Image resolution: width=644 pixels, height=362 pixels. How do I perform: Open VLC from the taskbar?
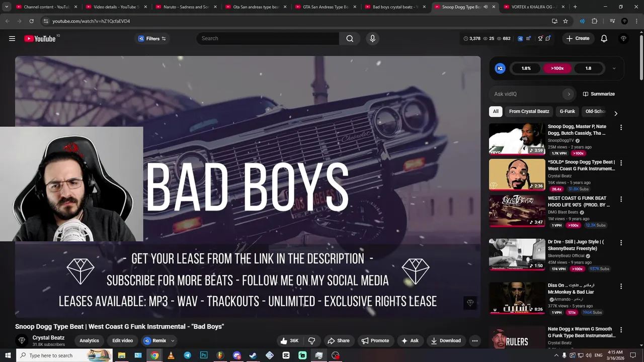171,355
